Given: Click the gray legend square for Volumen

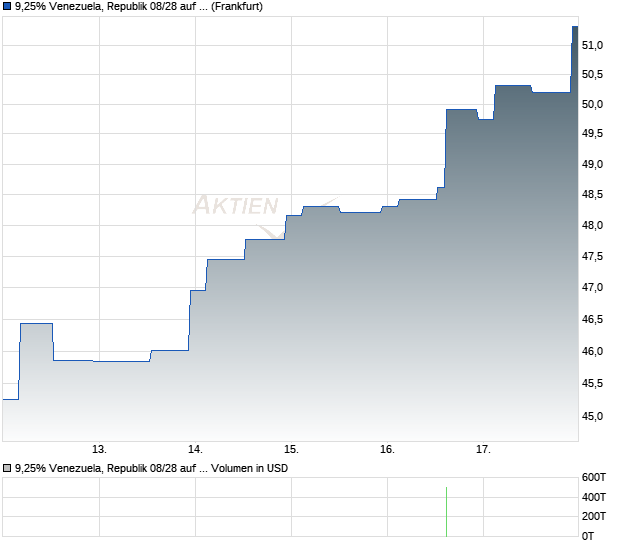Looking at the screenshot, I should (x=7, y=468).
